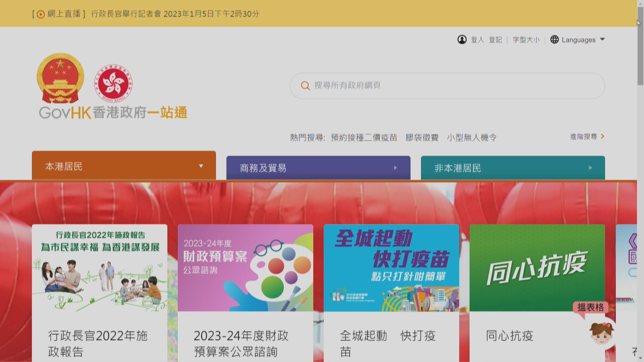Screen dimensions: 644x362
Task: Click the Hong Kong bauhinia emblem
Action: coord(113,83)
